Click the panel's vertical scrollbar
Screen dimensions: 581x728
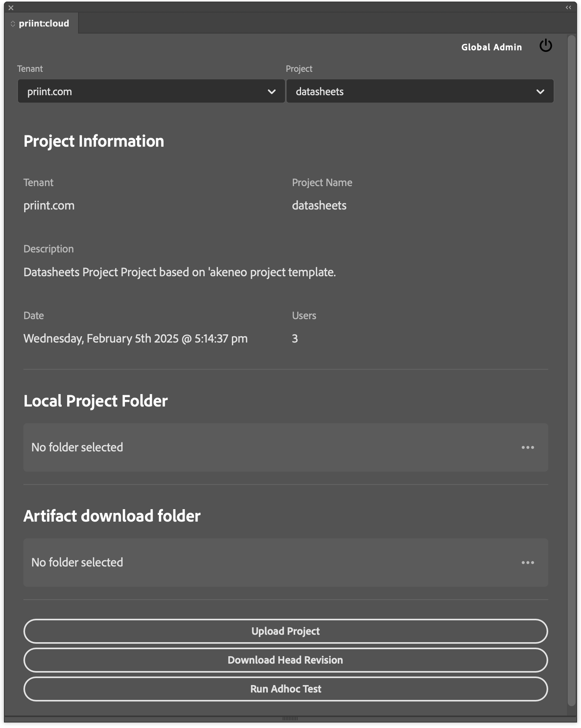tap(572, 371)
